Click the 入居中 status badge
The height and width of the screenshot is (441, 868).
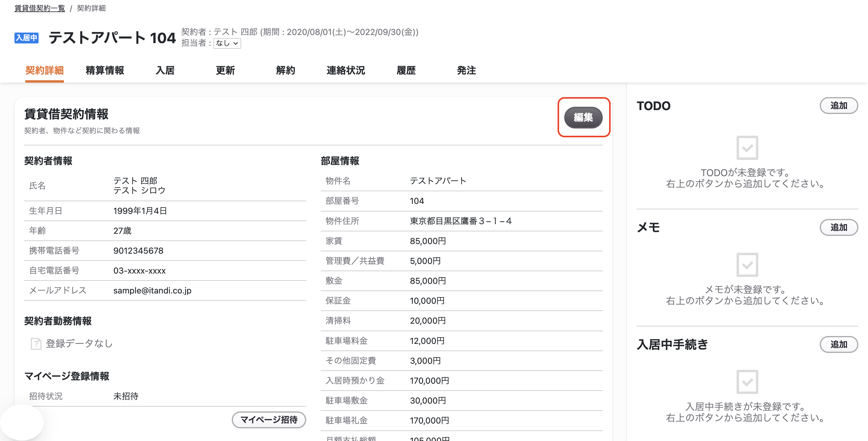pyautogui.click(x=27, y=37)
